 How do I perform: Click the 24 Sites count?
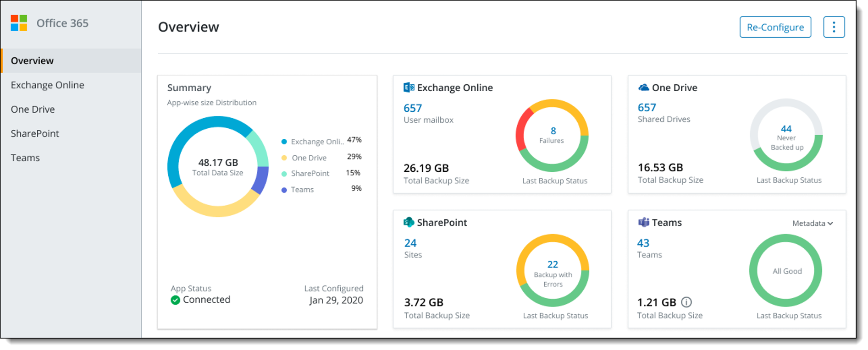[x=410, y=243]
